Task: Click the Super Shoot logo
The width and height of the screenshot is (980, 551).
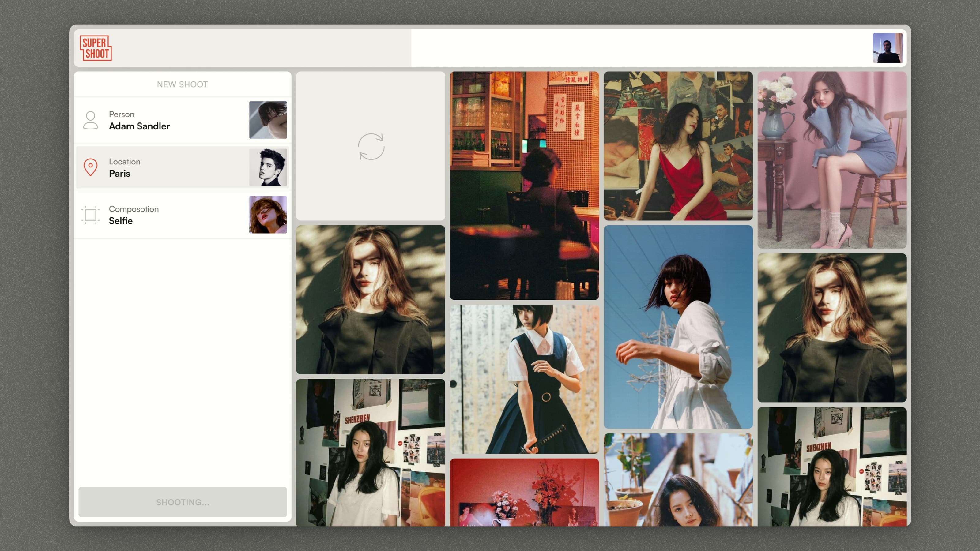Action: [96, 48]
